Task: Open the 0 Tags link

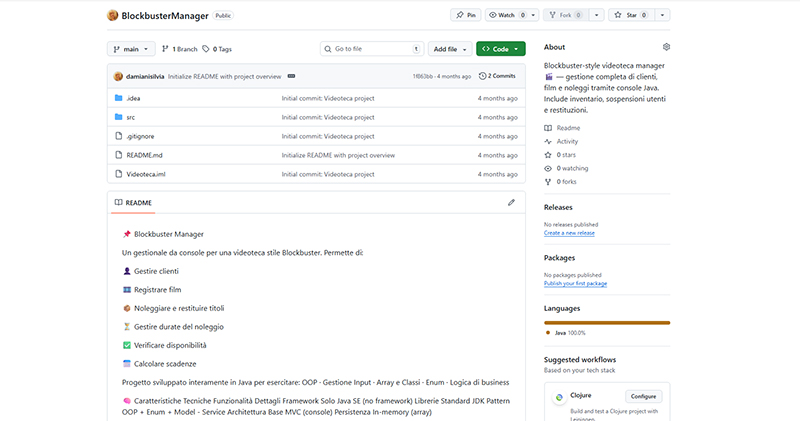Action: (x=217, y=49)
